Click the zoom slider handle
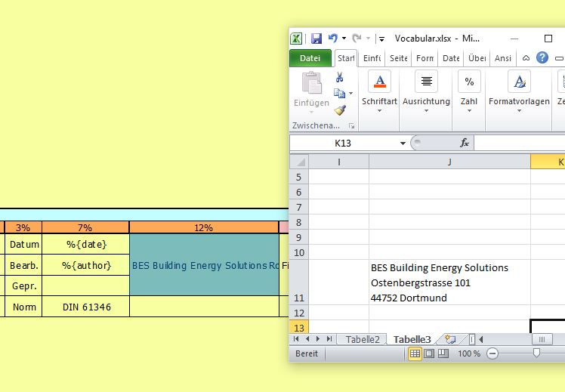 536,353
